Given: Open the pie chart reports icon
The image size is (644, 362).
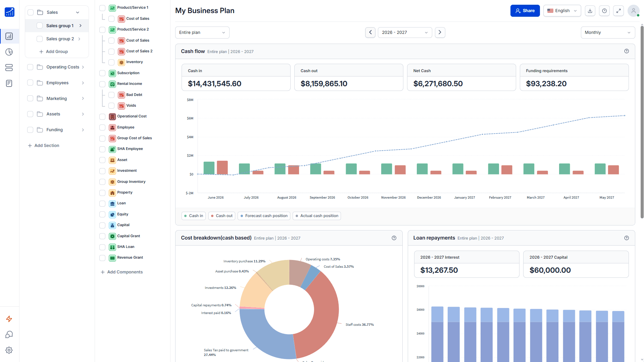Looking at the screenshot, I should (9, 52).
